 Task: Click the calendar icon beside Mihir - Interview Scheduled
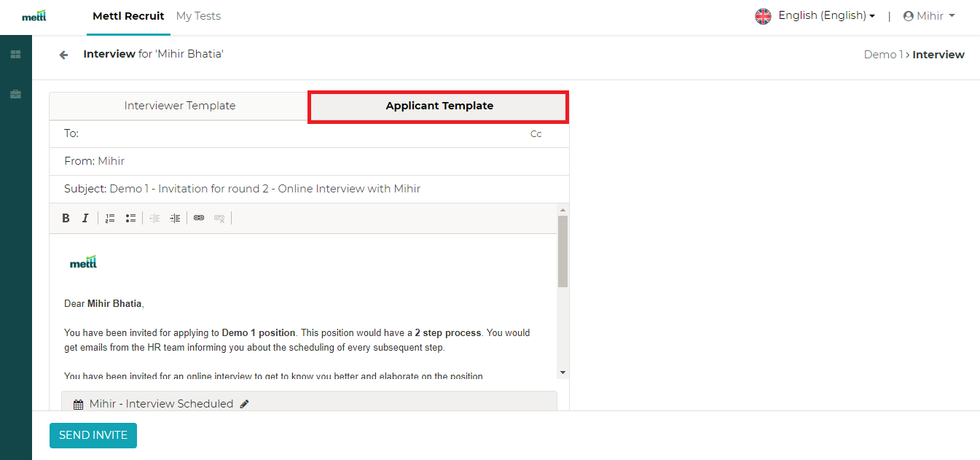[79, 404]
